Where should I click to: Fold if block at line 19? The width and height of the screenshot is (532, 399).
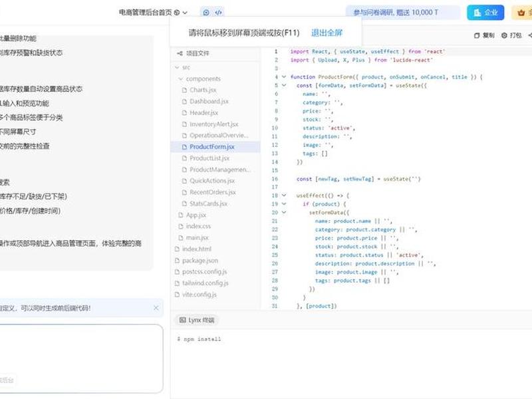coord(284,204)
